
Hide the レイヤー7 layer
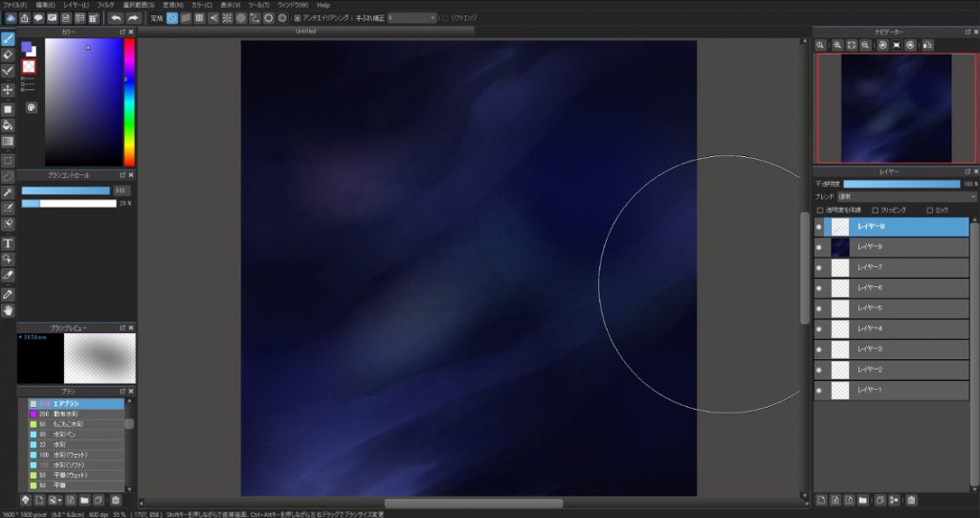pos(819,268)
